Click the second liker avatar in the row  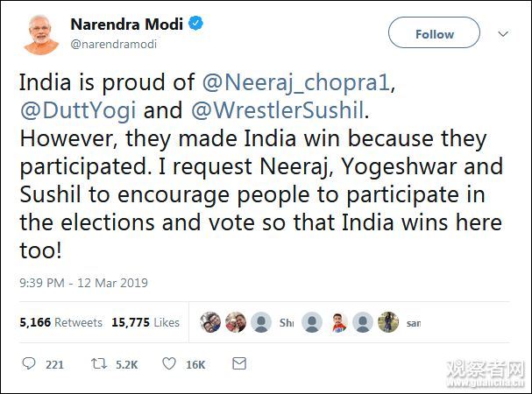pyautogui.click(x=235, y=322)
